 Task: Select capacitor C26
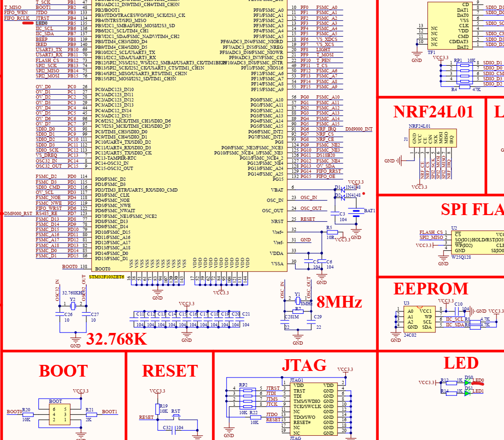pos(60,314)
